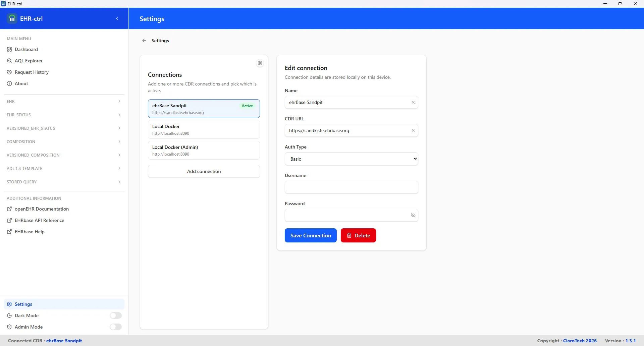Delete the connection with the red button
The height and width of the screenshot is (346, 644).
(x=358, y=235)
